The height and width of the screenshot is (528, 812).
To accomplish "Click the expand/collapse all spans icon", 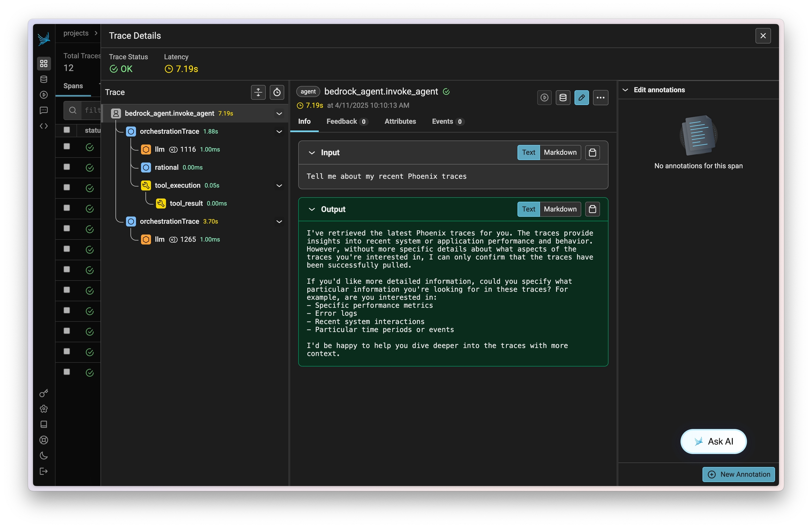I will tap(258, 92).
